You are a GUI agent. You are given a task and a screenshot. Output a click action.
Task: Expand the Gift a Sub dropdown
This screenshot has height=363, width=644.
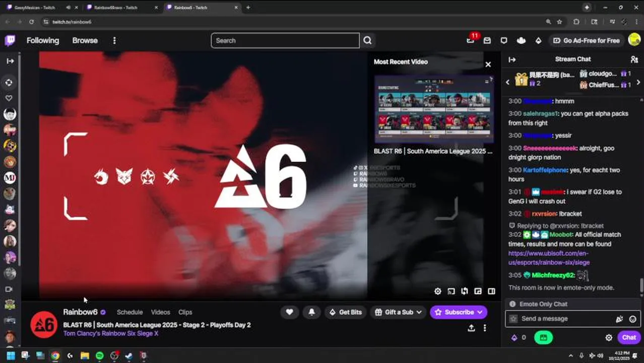[x=399, y=312]
